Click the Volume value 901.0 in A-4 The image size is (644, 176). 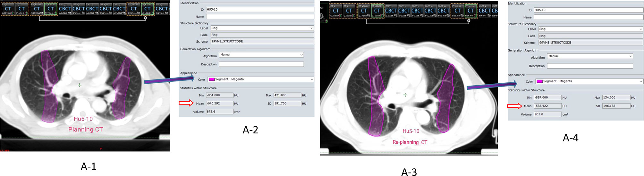tap(547, 114)
